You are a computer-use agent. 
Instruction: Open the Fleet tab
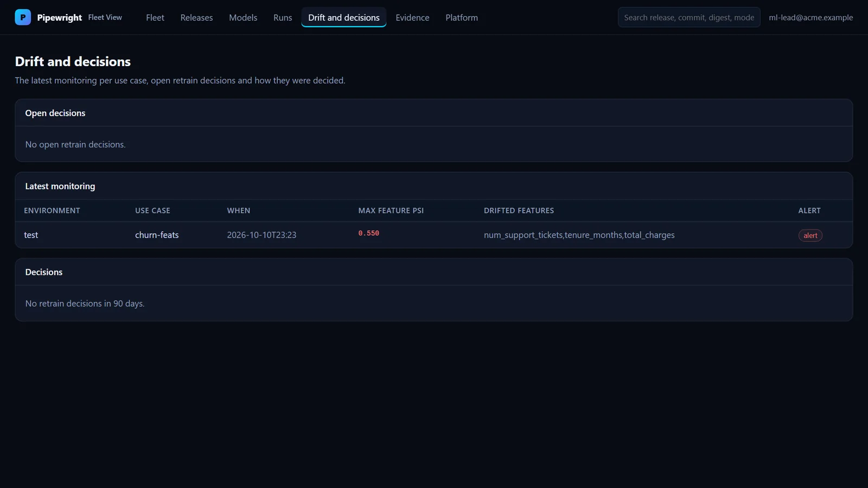click(x=155, y=17)
